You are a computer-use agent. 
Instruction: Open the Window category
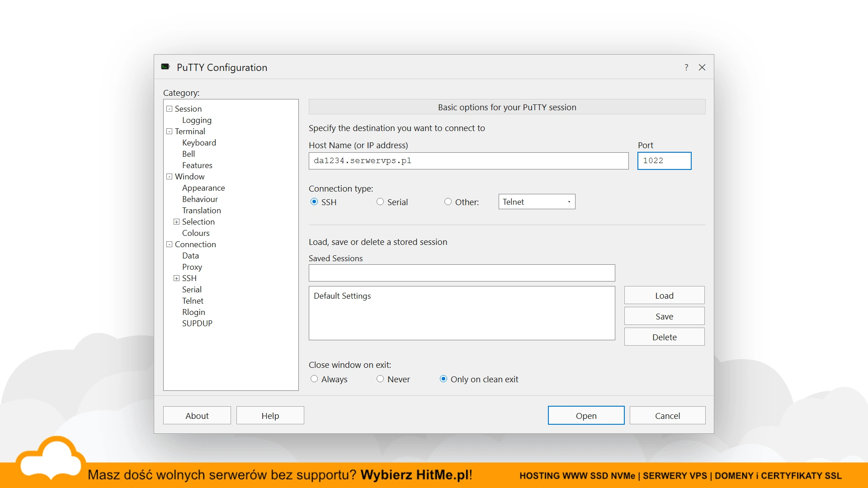point(190,177)
